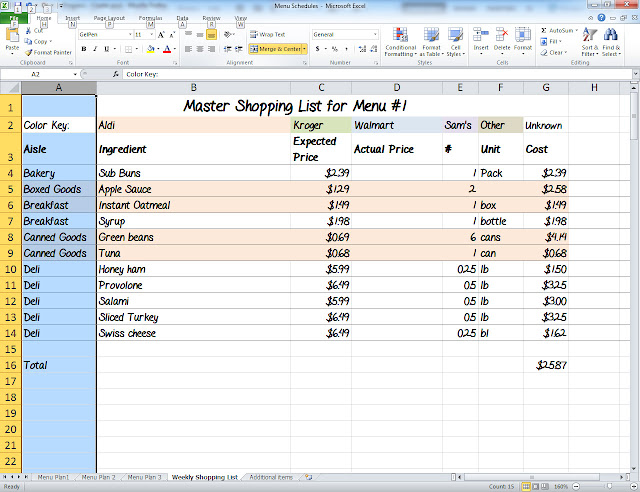The height and width of the screenshot is (492, 640).
Task: Click the Cut scissors icon
Action: coord(29,31)
